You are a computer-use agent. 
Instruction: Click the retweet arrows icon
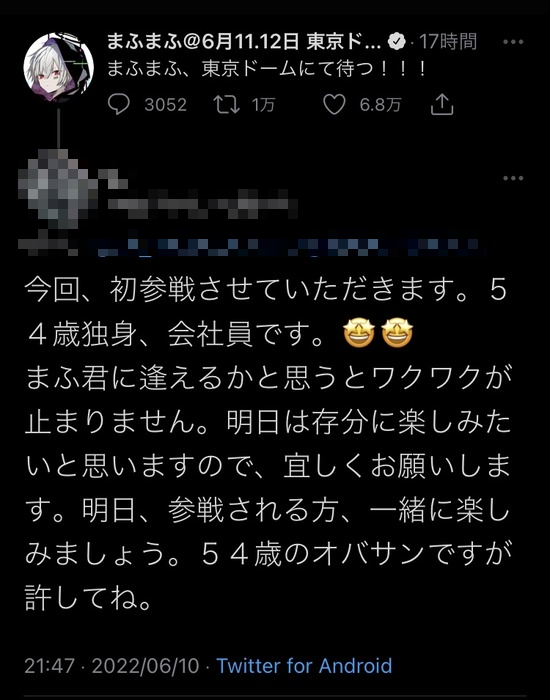pos(227,104)
